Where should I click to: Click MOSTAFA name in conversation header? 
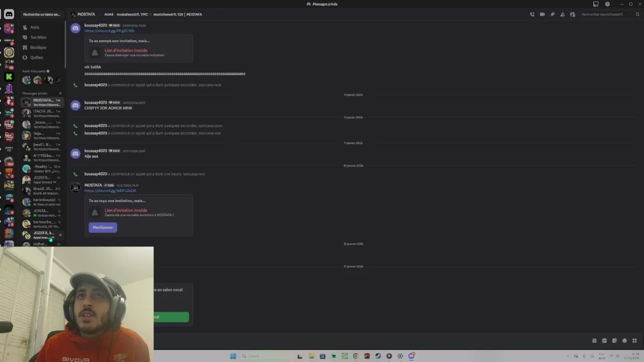pos(86,14)
